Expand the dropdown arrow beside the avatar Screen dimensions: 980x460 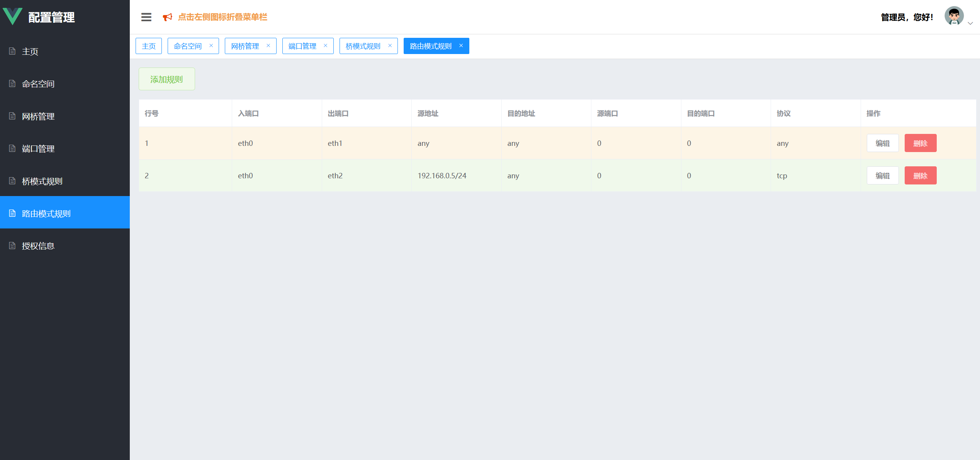point(970,24)
